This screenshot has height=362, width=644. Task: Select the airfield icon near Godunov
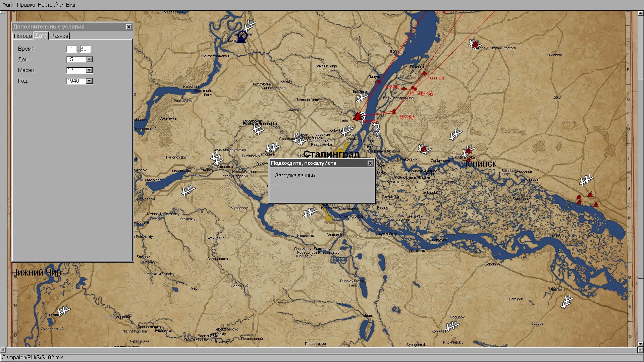coord(452,325)
